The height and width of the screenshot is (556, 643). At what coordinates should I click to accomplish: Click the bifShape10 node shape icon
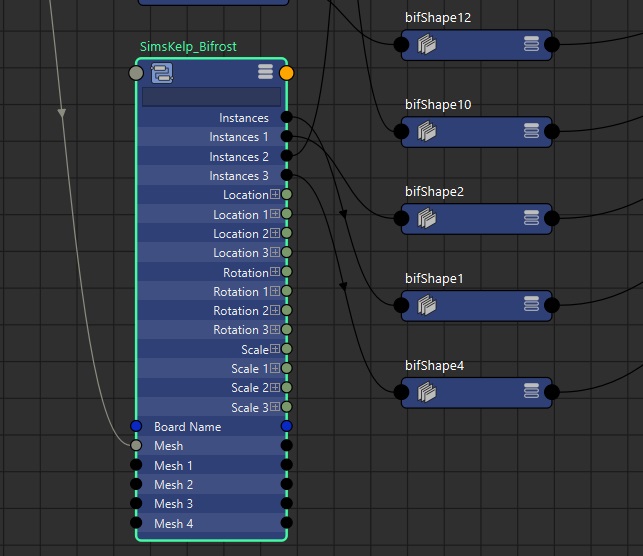[x=426, y=131]
